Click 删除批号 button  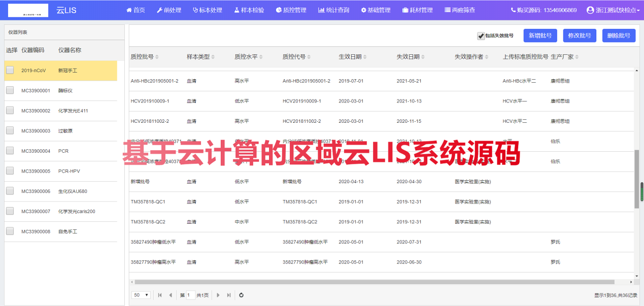[x=619, y=36]
